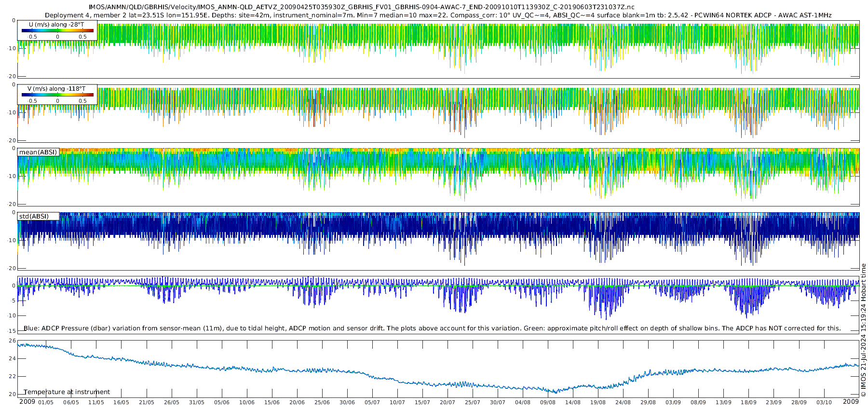This screenshot has height=410, width=868.
Task: Select the 19/08 date tick label
Action: point(597,402)
